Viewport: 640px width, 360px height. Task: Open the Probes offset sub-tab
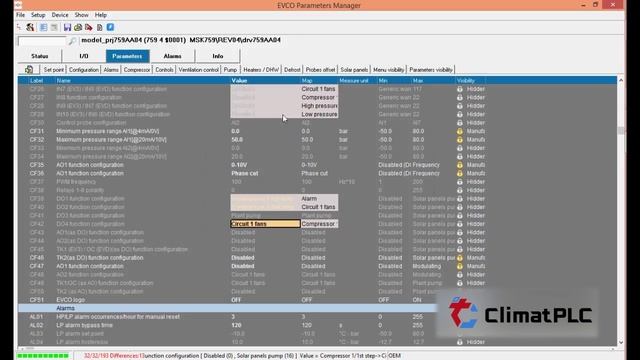click(320, 70)
